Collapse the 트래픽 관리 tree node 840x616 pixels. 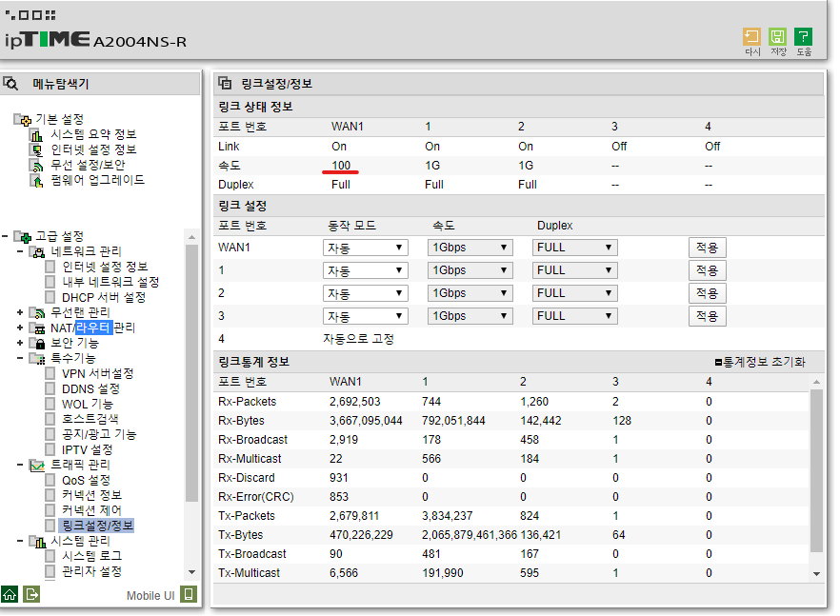(20, 465)
